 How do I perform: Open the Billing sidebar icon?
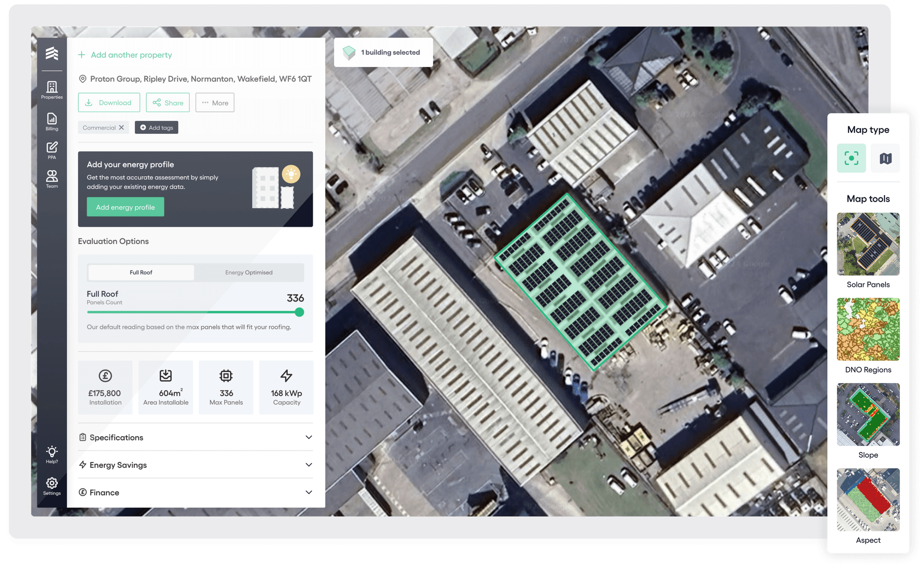(52, 121)
